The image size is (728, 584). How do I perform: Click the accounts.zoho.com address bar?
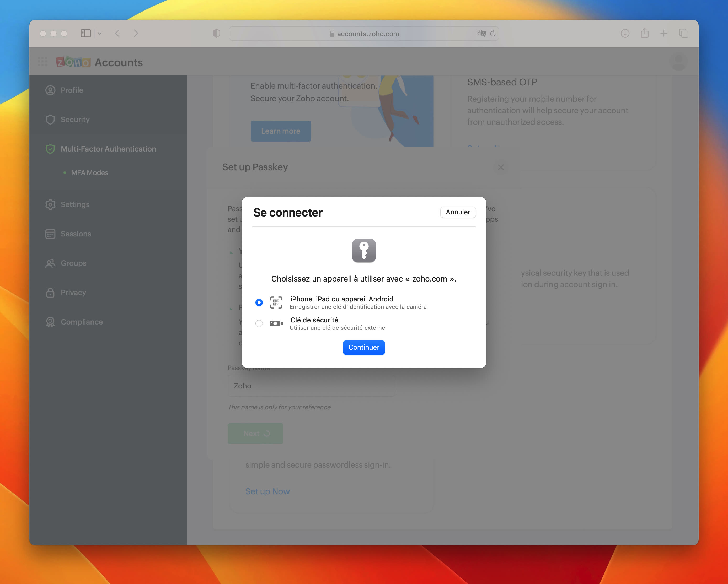click(364, 33)
